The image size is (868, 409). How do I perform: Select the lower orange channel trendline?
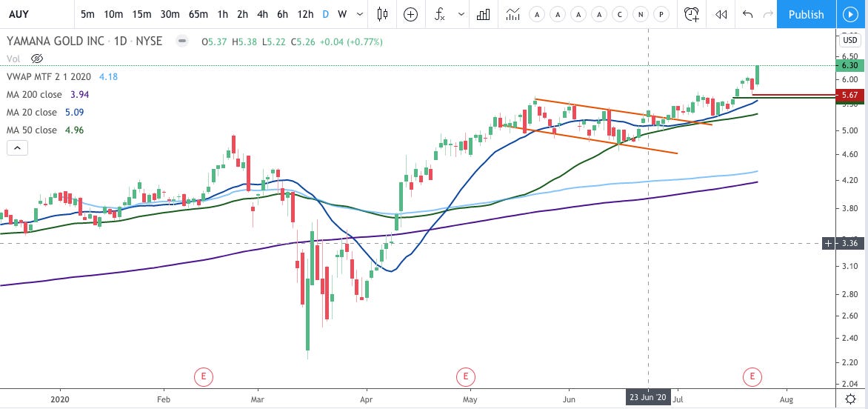tap(591, 141)
